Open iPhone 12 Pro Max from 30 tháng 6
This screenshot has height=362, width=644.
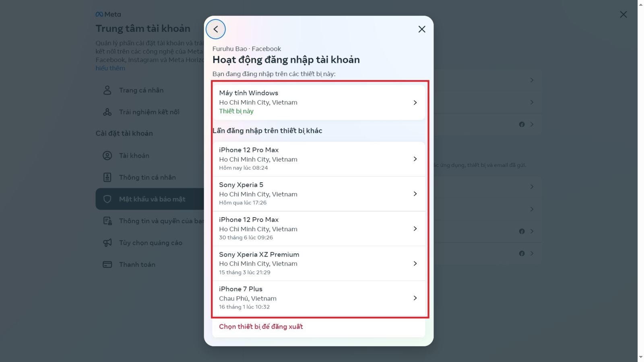coord(319,228)
